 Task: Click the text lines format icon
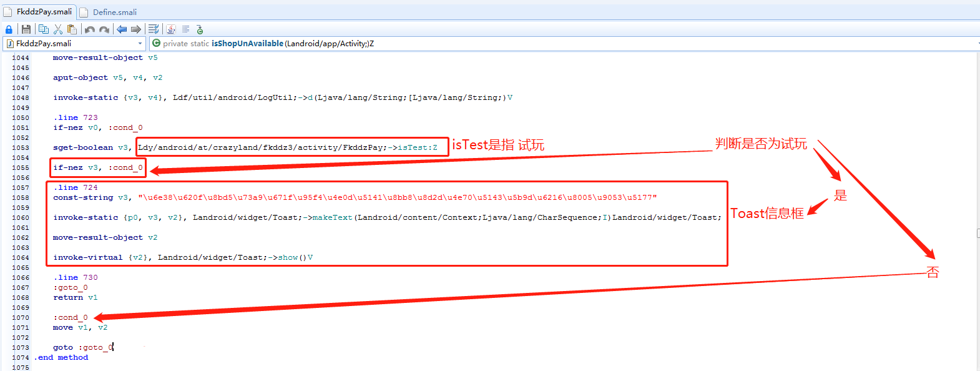click(x=185, y=29)
